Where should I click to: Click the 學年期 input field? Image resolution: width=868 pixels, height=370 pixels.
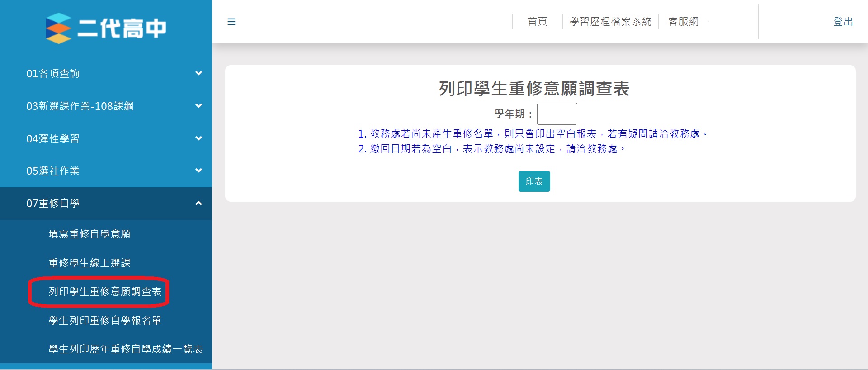(557, 114)
